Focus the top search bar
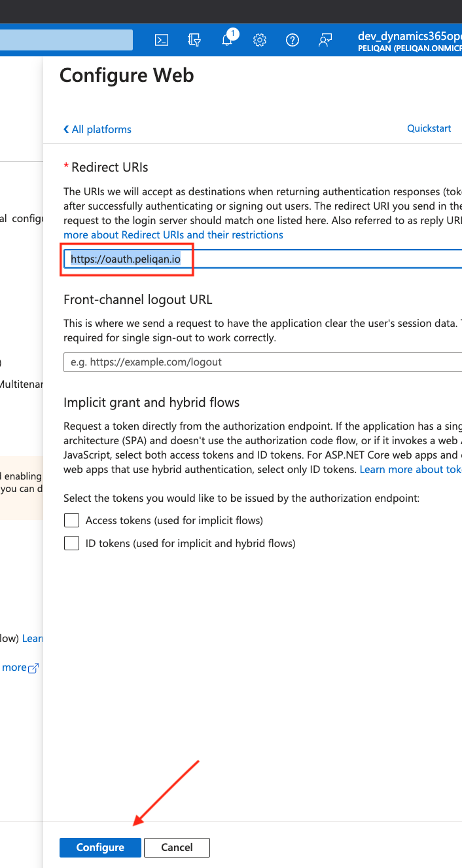Viewport: 462px width, 868px height. coord(66,40)
